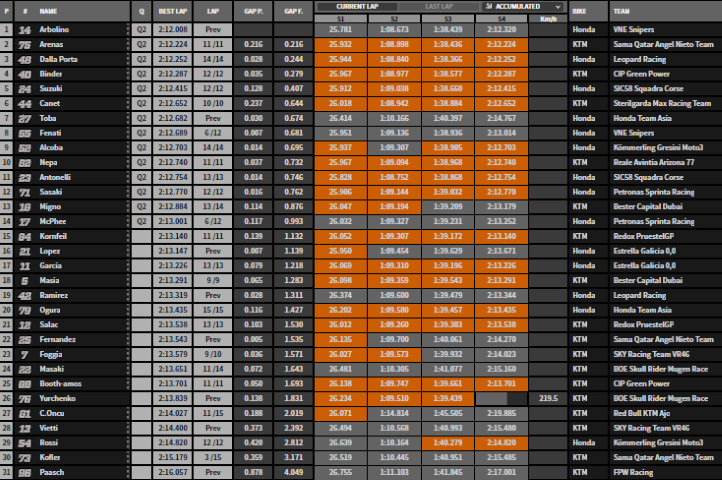Image resolution: width=722 pixels, height=480 pixels.
Task: Click the # rider number column header
Action: pyautogui.click(x=24, y=11)
